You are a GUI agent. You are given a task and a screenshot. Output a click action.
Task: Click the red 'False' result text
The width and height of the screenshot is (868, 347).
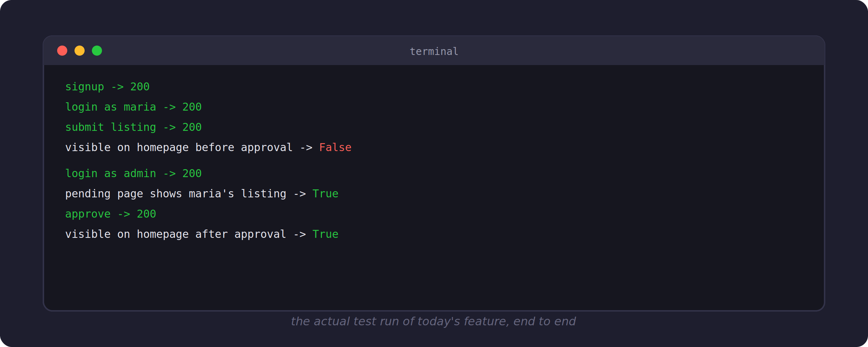pos(335,147)
